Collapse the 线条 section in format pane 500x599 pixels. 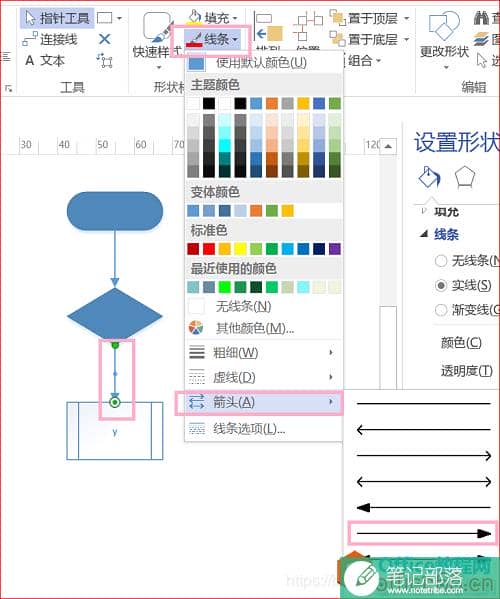pyautogui.click(x=424, y=234)
